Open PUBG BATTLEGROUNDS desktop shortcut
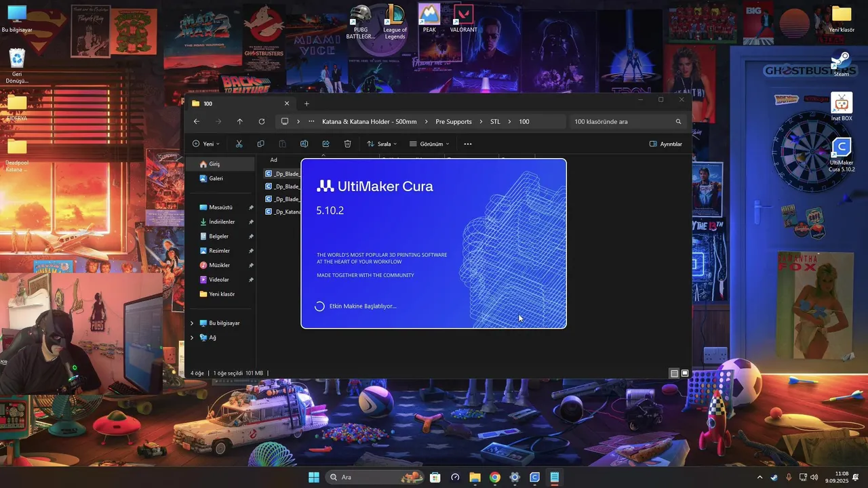Viewport: 868px width, 488px height. tap(361, 22)
